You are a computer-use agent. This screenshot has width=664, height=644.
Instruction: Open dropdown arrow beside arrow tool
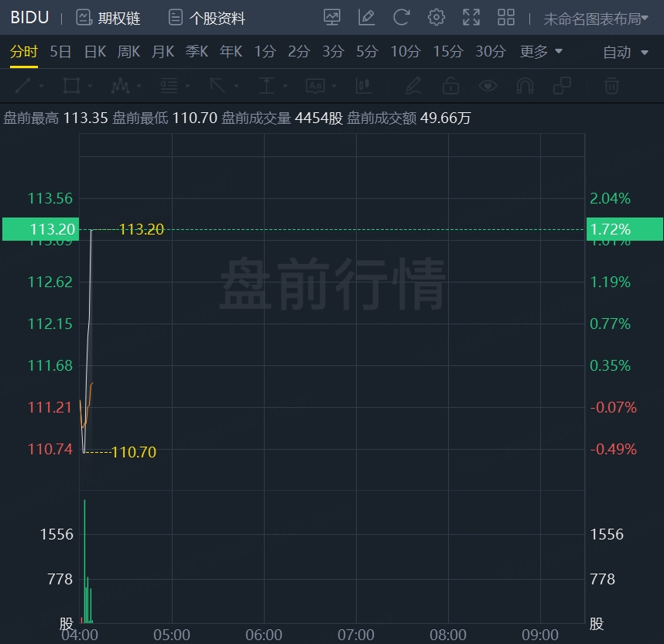tap(236, 86)
